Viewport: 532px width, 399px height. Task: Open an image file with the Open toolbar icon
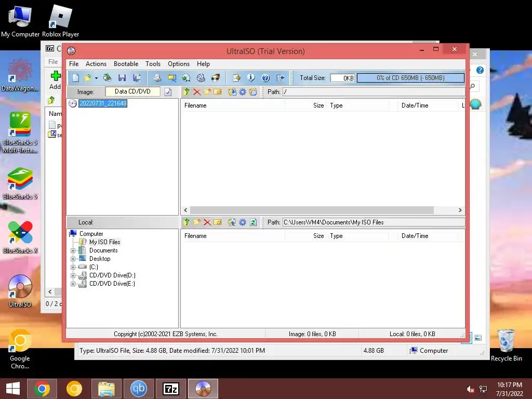[88, 78]
